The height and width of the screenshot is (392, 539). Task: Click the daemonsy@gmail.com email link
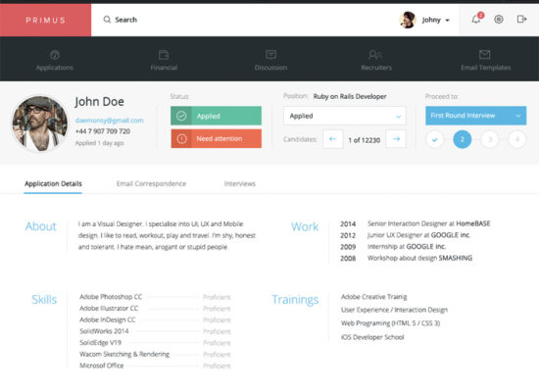pos(110,121)
